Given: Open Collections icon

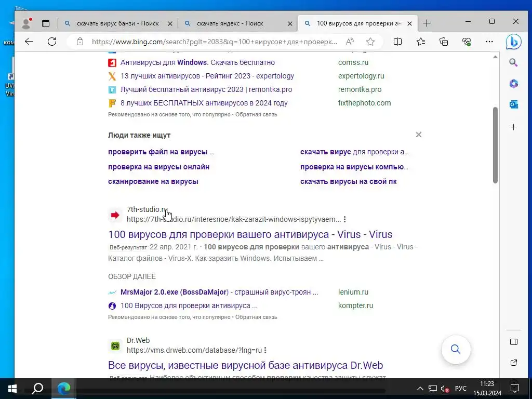Looking at the screenshot, I should (x=444, y=42).
